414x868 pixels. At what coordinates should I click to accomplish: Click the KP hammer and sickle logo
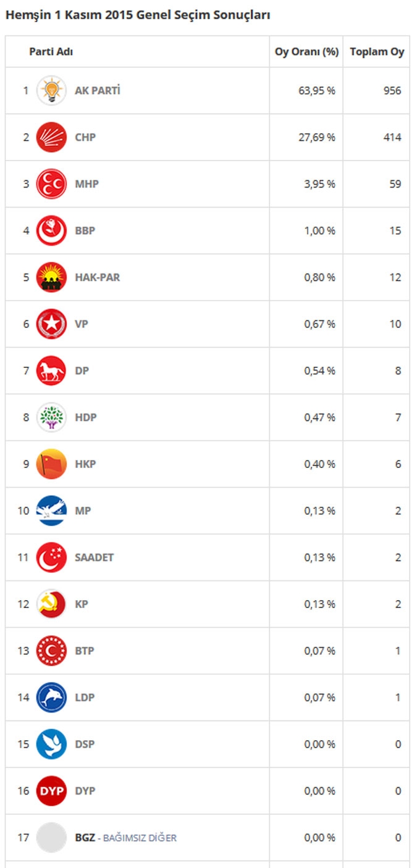pos(51,604)
